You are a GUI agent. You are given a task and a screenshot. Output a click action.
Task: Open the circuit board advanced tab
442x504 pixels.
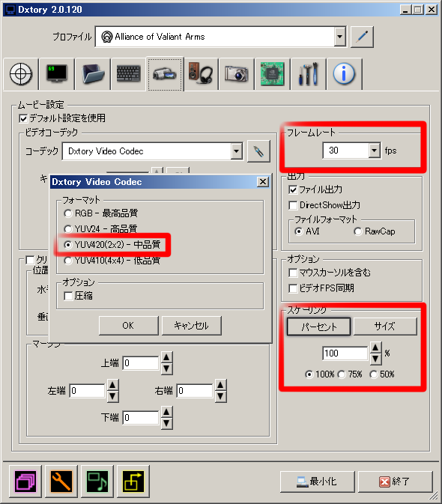(x=272, y=74)
